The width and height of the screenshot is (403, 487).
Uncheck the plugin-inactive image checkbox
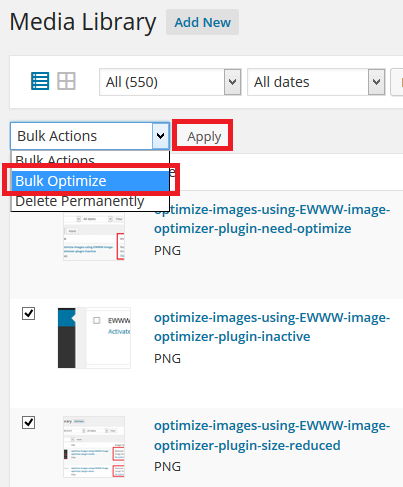tap(28, 313)
